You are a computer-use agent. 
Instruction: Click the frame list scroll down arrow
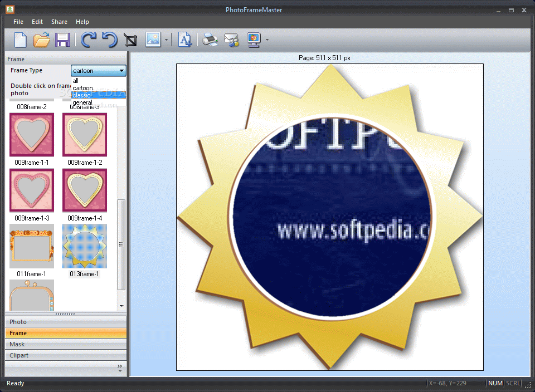(x=121, y=306)
